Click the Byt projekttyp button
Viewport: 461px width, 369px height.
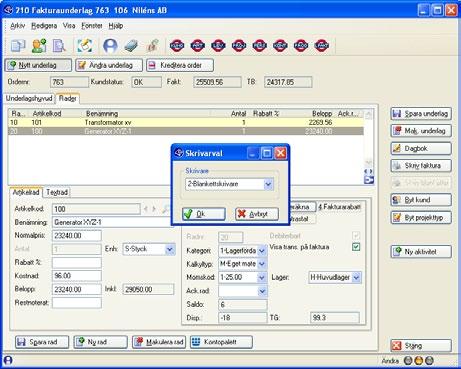[x=421, y=218]
